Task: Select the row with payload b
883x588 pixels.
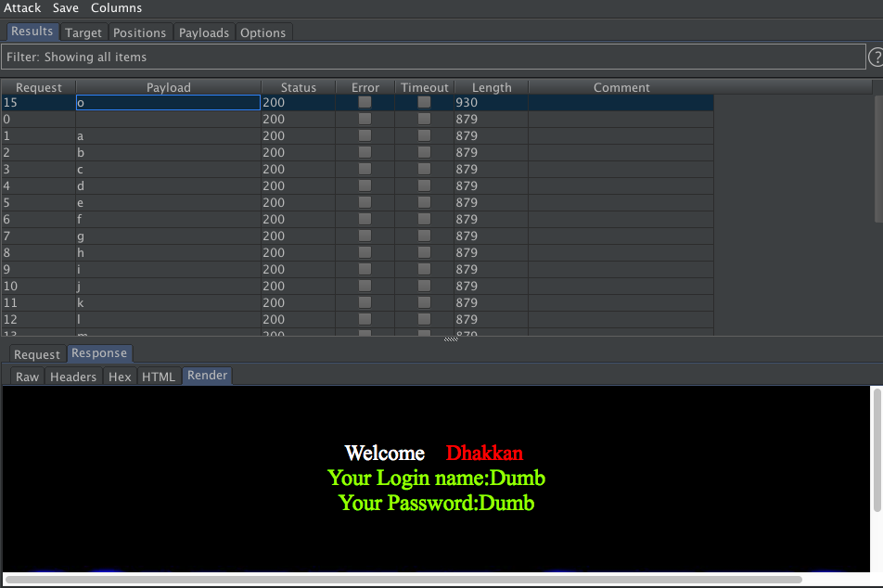Action: point(358,152)
